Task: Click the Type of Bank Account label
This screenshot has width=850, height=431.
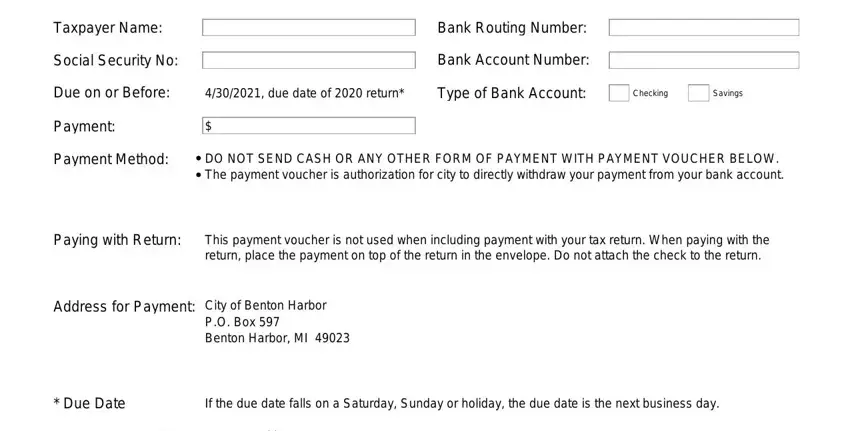Action: tap(512, 93)
